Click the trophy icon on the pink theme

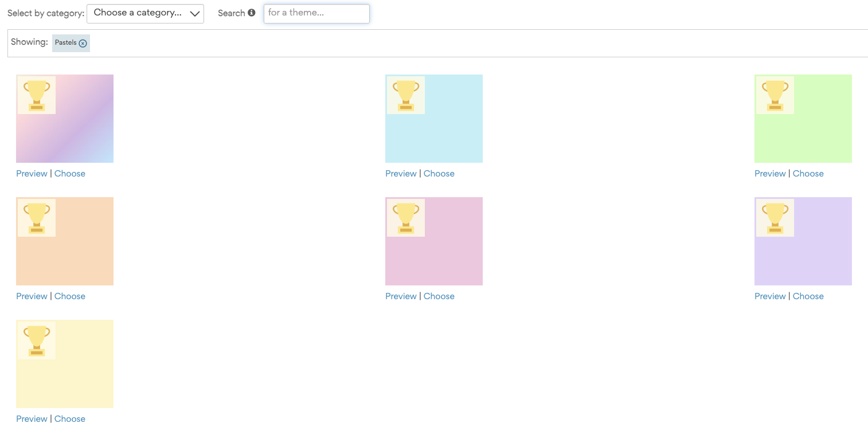(x=406, y=218)
